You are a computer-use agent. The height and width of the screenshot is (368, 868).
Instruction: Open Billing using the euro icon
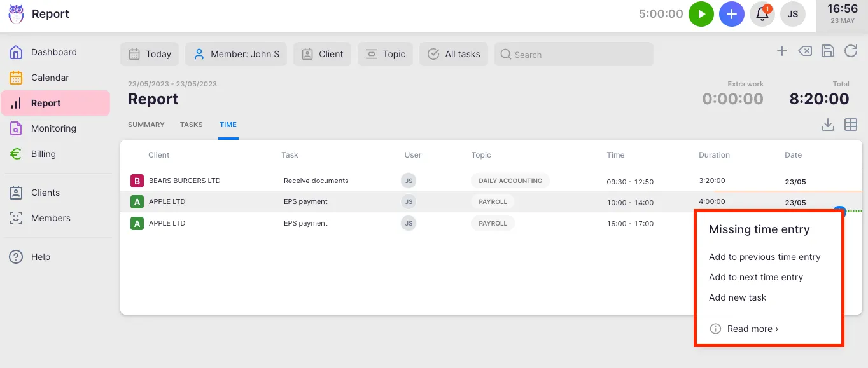coord(15,154)
